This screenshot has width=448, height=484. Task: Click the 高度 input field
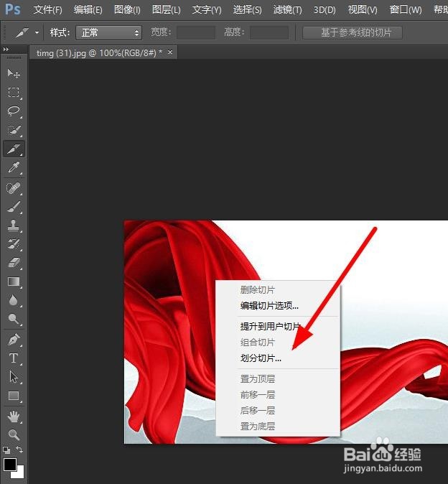269,33
